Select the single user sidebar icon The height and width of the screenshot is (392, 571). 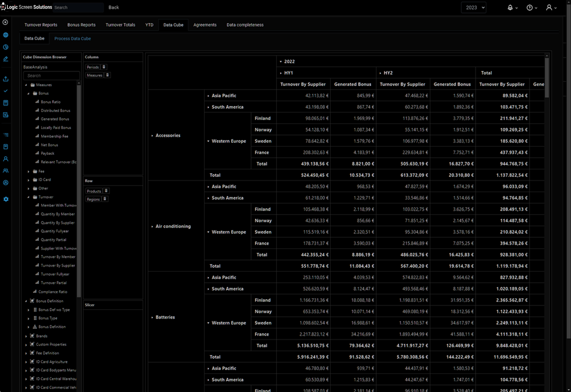tap(5, 159)
